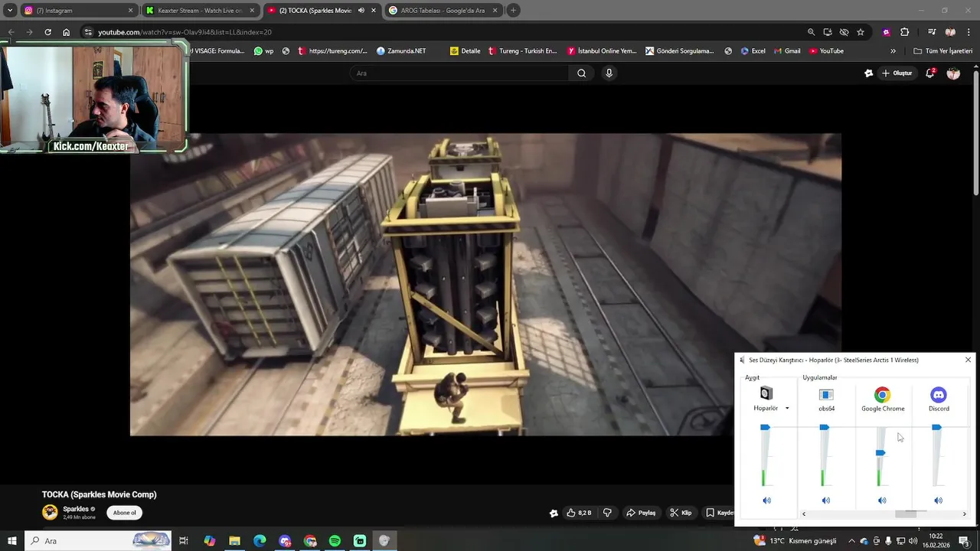Click the taskbar search box Ara
The height and width of the screenshot is (551, 980).
tap(97, 541)
